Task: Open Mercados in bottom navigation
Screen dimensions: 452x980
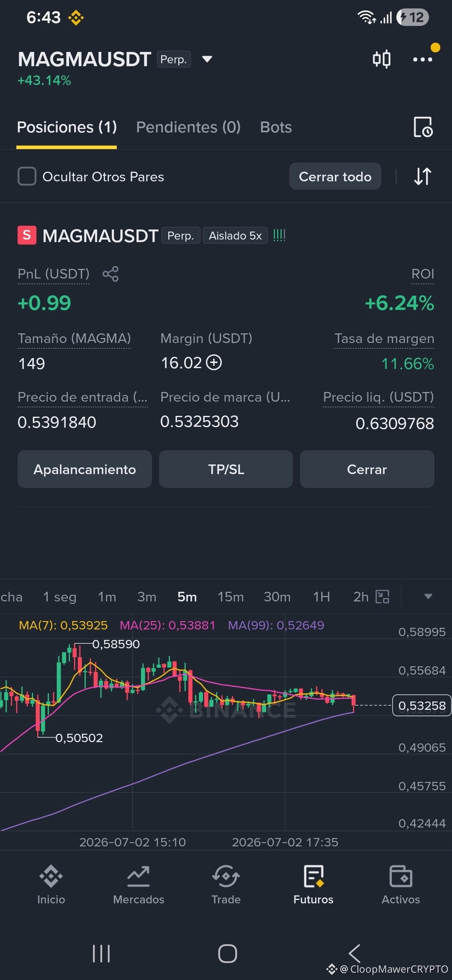Action: [x=139, y=885]
